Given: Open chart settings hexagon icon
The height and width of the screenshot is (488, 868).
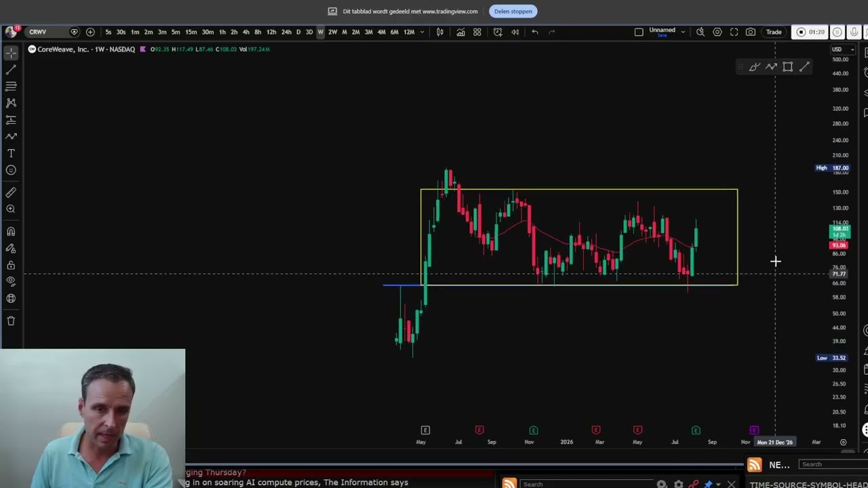Looking at the screenshot, I should coord(717,32).
